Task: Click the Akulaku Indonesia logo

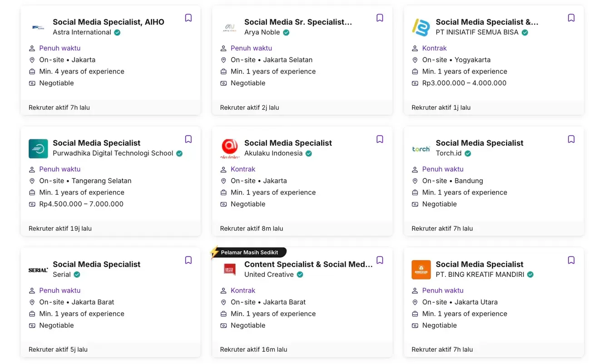Action: pos(229,148)
